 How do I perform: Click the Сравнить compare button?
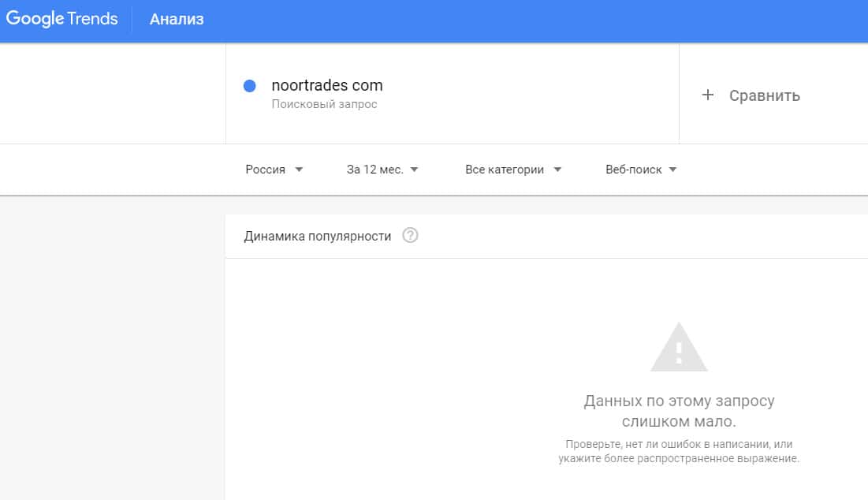(764, 95)
